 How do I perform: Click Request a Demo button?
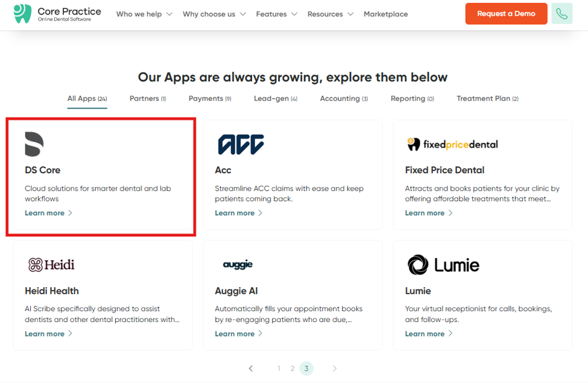[506, 13]
